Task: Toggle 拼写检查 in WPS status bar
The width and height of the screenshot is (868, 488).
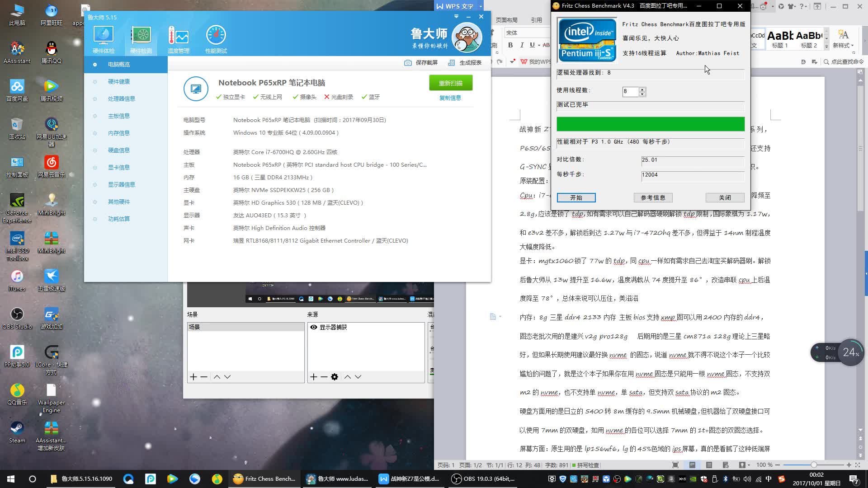Action: coord(585,465)
